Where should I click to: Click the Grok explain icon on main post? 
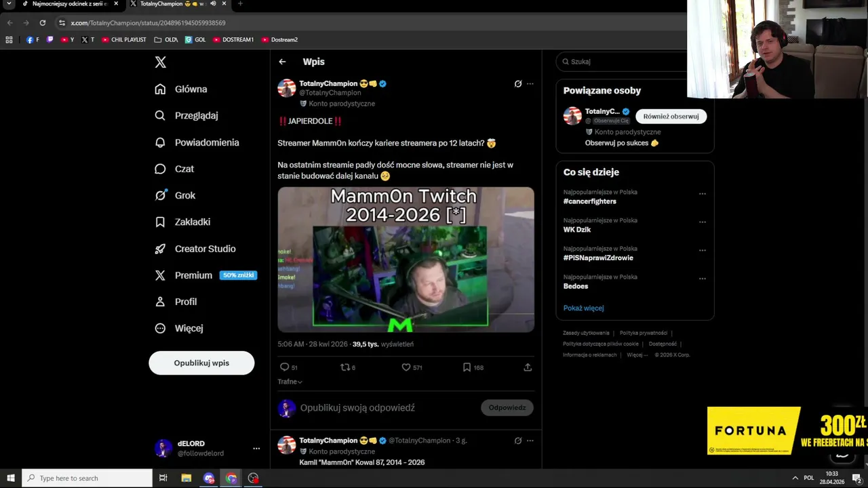pyautogui.click(x=518, y=84)
